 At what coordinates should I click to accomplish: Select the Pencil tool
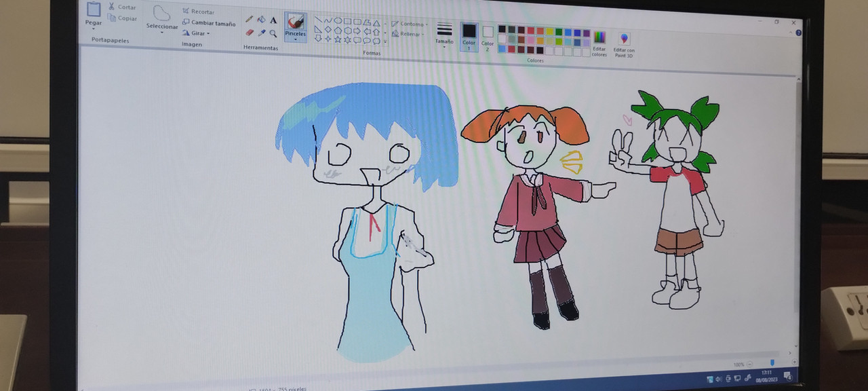click(249, 19)
